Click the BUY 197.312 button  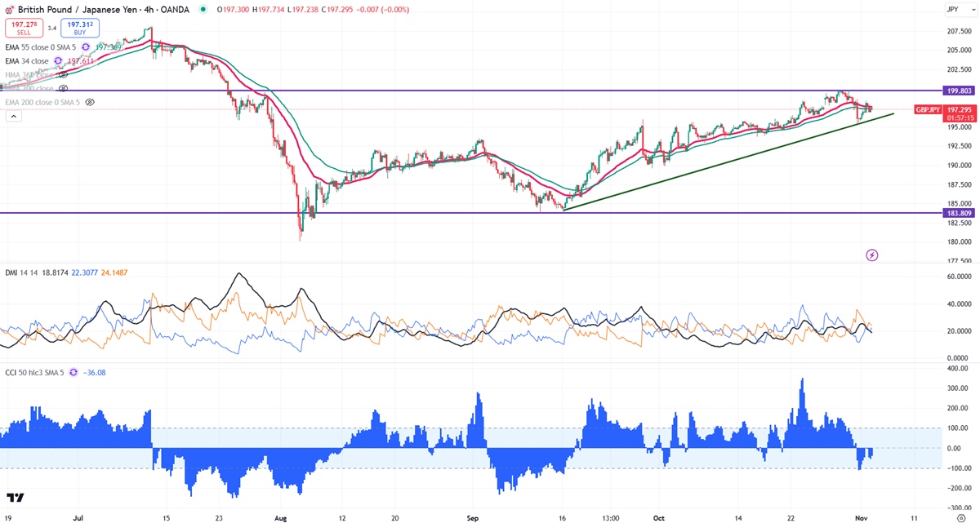80,29
